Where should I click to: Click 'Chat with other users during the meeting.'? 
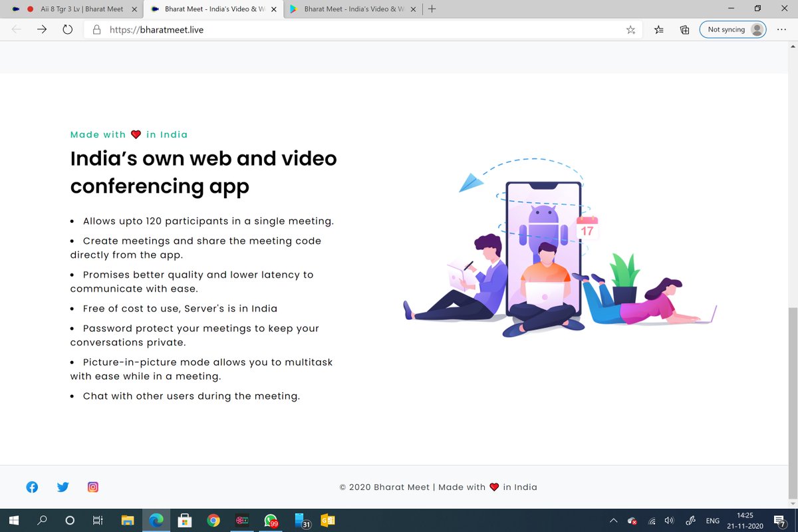pos(192,396)
